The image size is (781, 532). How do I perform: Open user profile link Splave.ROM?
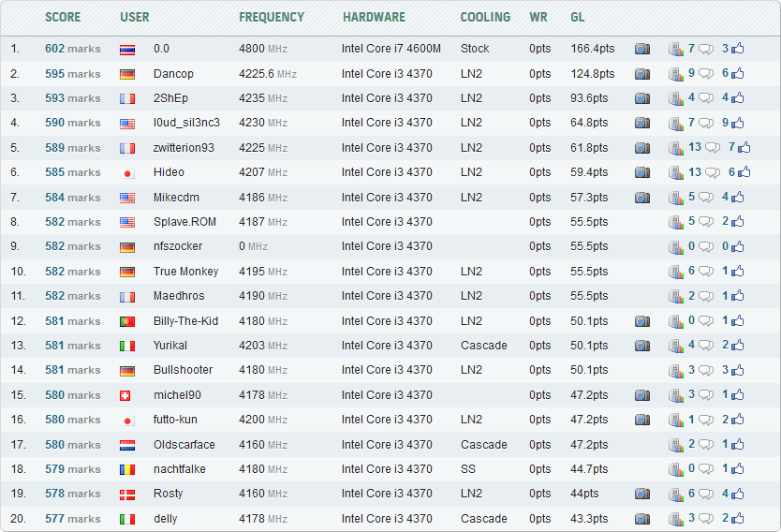tap(181, 222)
